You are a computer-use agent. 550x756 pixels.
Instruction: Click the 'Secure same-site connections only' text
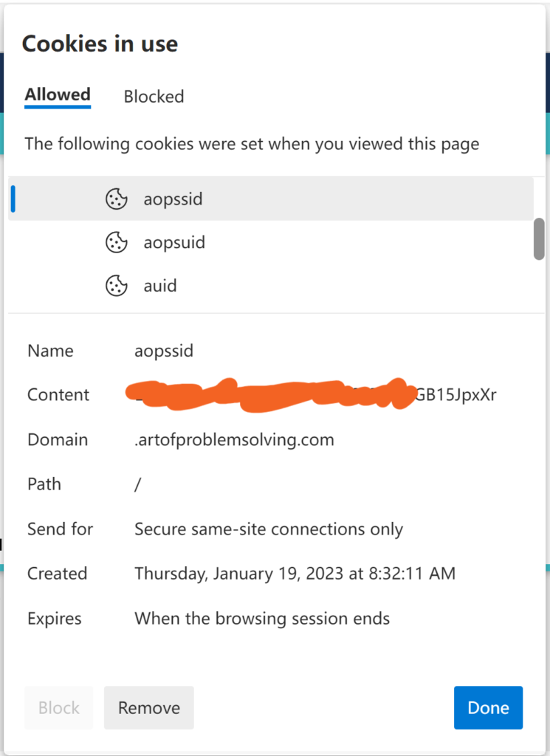pyautogui.click(x=269, y=529)
